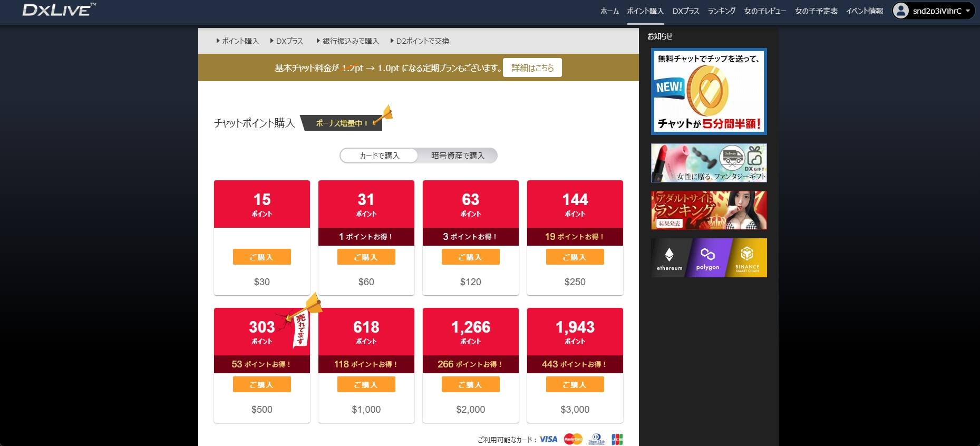Click the MasterCard logo
The image size is (980, 446).
573,439
